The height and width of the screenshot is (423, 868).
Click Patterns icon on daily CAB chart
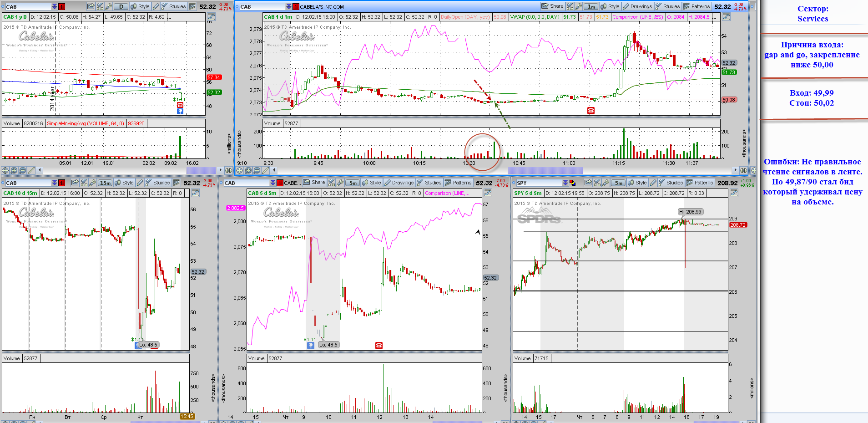pyautogui.click(x=192, y=6)
